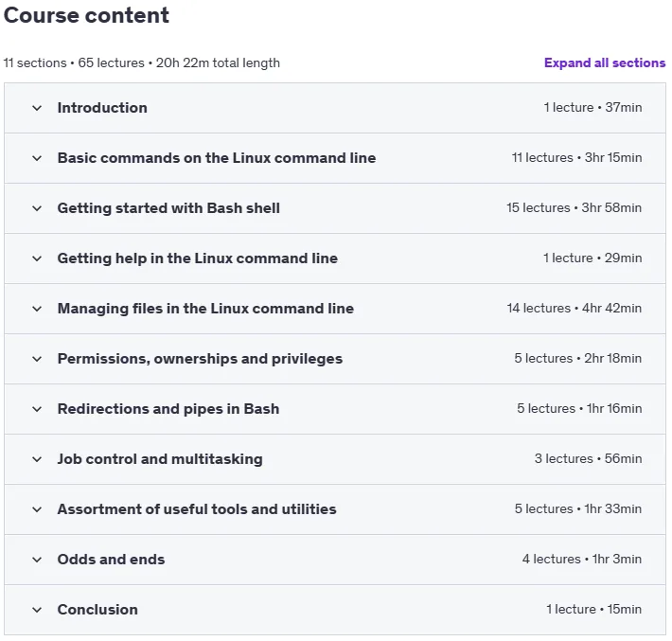Select Managing files in the Linux command line title

click(x=205, y=309)
